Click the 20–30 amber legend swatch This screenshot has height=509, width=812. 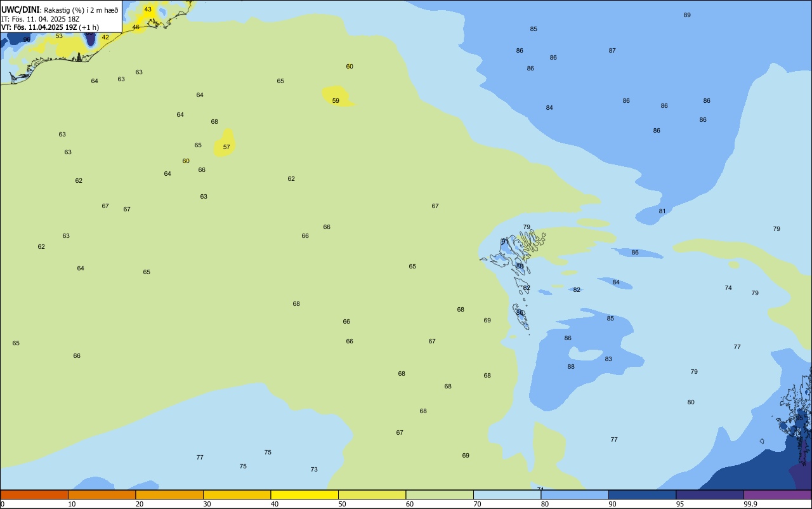tap(169, 494)
